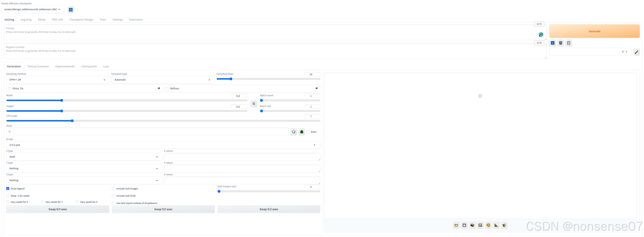Enable the Hires. fix checkbox
Image resolution: width=644 pixels, height=237 pixels.
point(9,89)
